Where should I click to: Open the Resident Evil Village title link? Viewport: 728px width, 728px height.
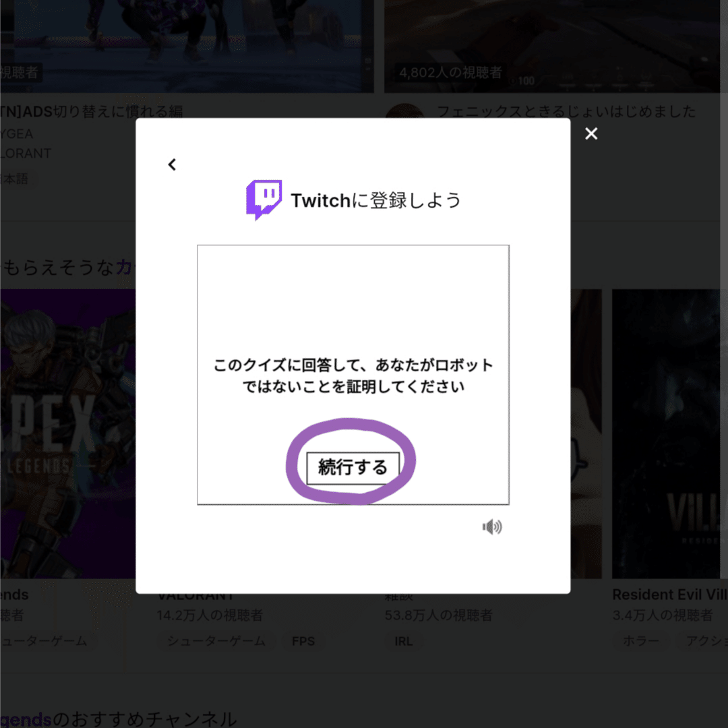point(669,595)
